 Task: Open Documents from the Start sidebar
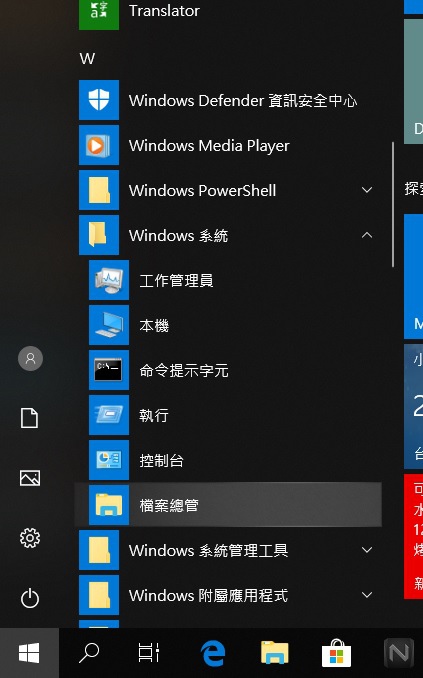29,418
